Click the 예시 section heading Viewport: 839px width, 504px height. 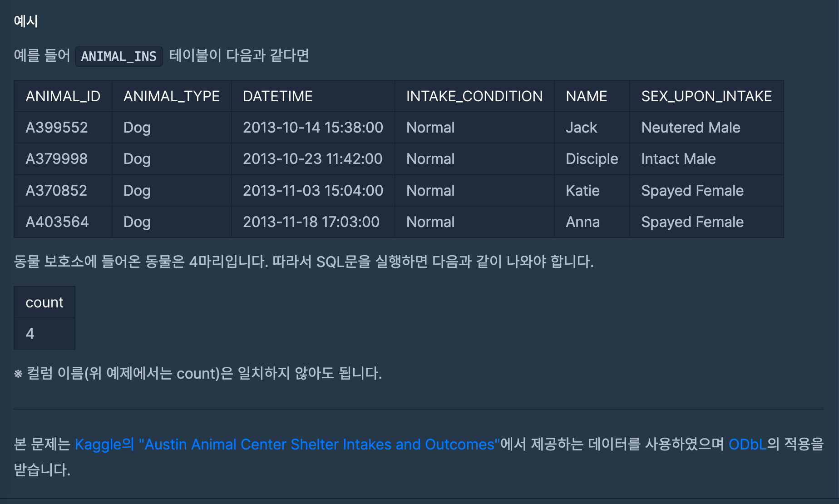point(26,21)
